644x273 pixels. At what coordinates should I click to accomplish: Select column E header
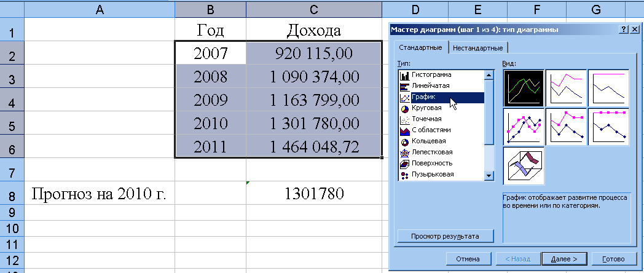click(477, 10)
